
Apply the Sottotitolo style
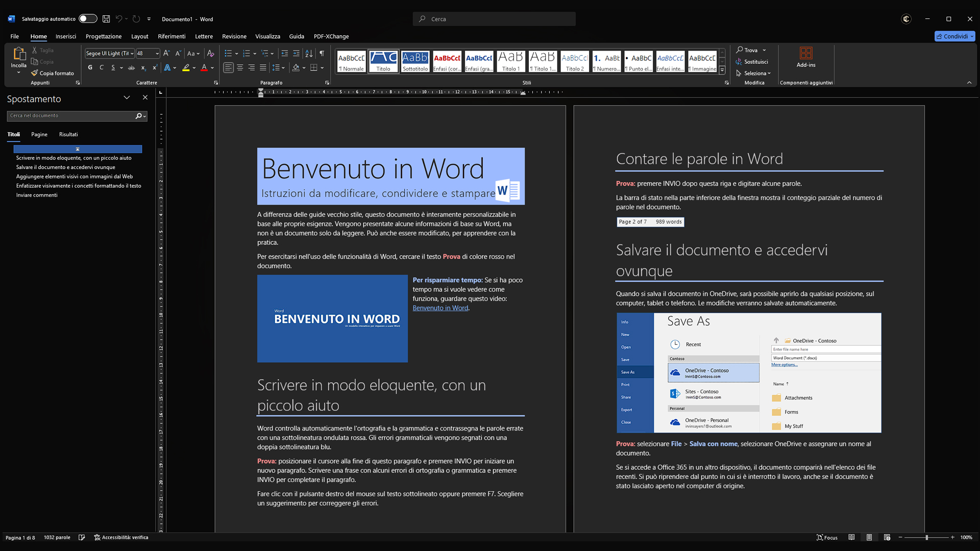pyautogui.click(x=415, y=62)
